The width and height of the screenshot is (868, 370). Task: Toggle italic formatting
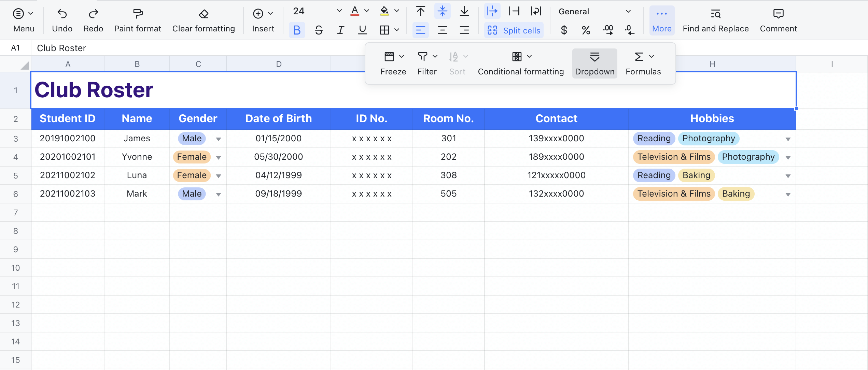(x=340, y=30)
